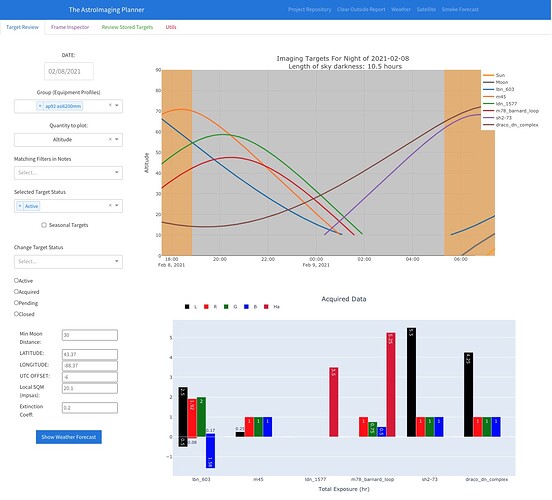
Task: Remove the Active status tag
Action: point(20,206)
